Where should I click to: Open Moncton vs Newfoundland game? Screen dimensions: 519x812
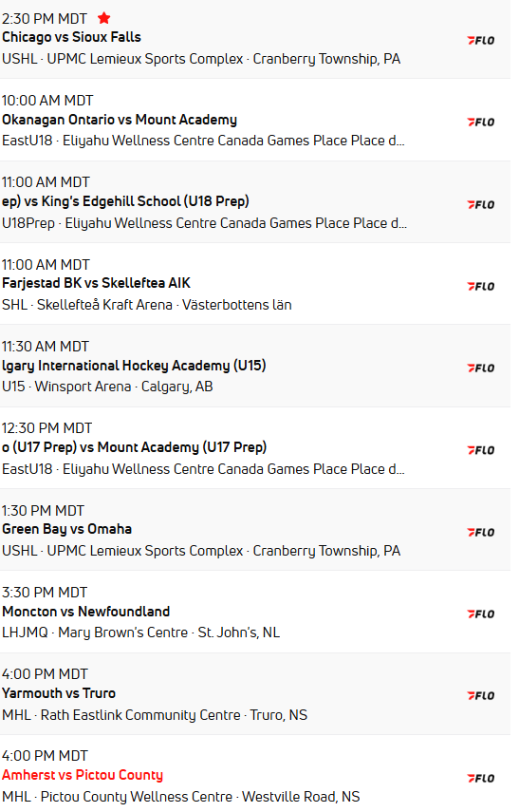coord(86,612)
